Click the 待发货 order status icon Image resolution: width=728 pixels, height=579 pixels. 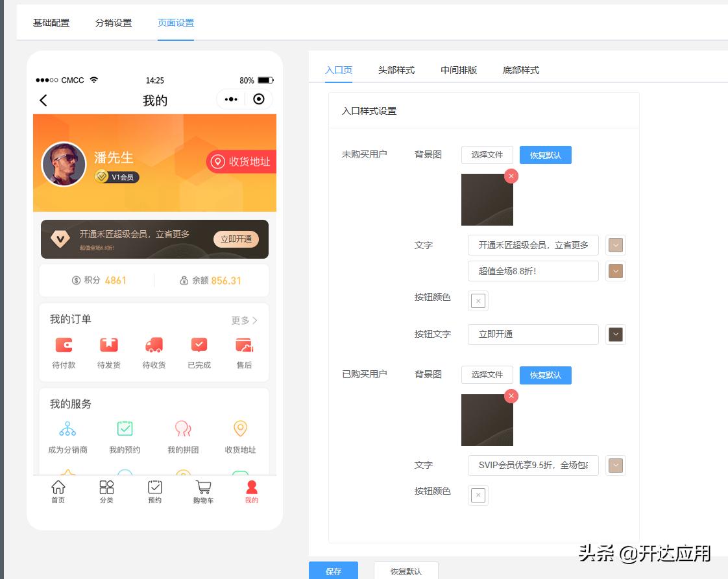pos(108,345)
